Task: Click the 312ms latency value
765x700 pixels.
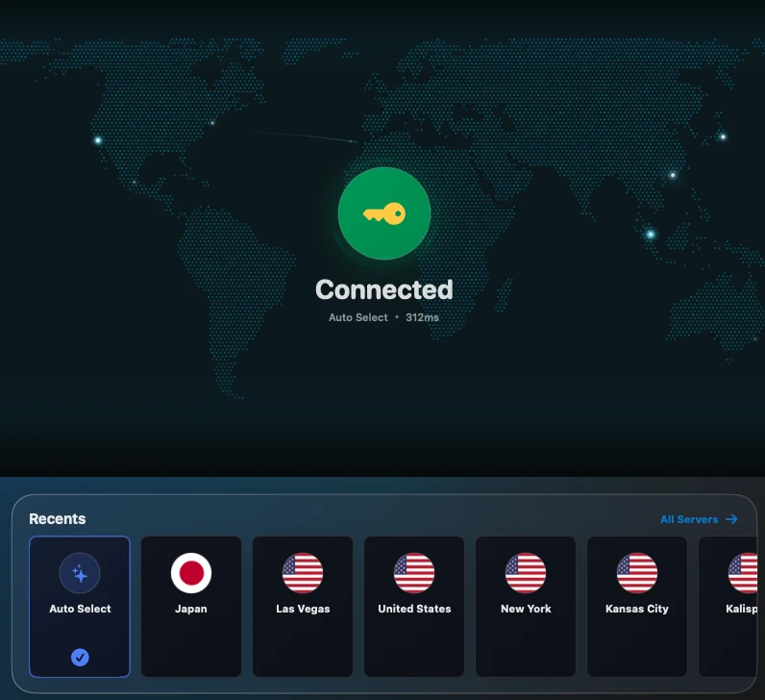Action: click(x=422, y=317)
